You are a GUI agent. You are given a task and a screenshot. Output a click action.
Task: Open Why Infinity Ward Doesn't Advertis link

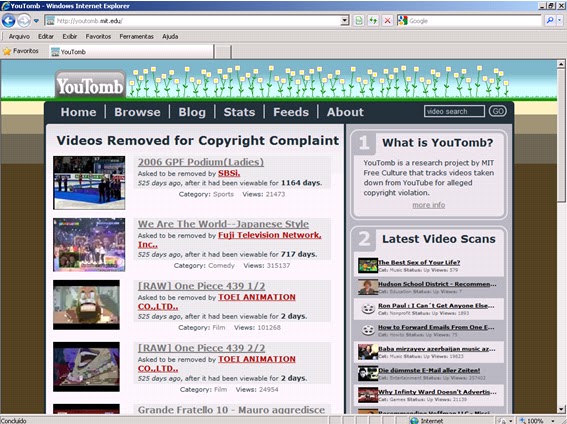pos(437,392)
